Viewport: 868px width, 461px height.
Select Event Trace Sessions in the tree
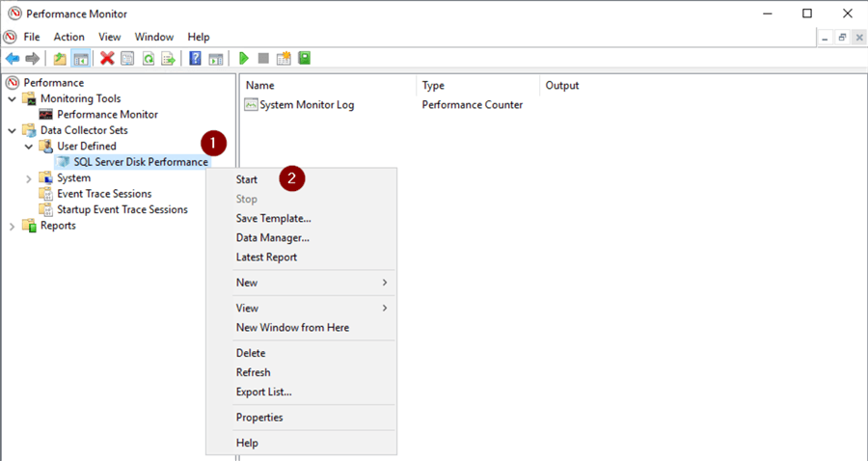[104, 194]
